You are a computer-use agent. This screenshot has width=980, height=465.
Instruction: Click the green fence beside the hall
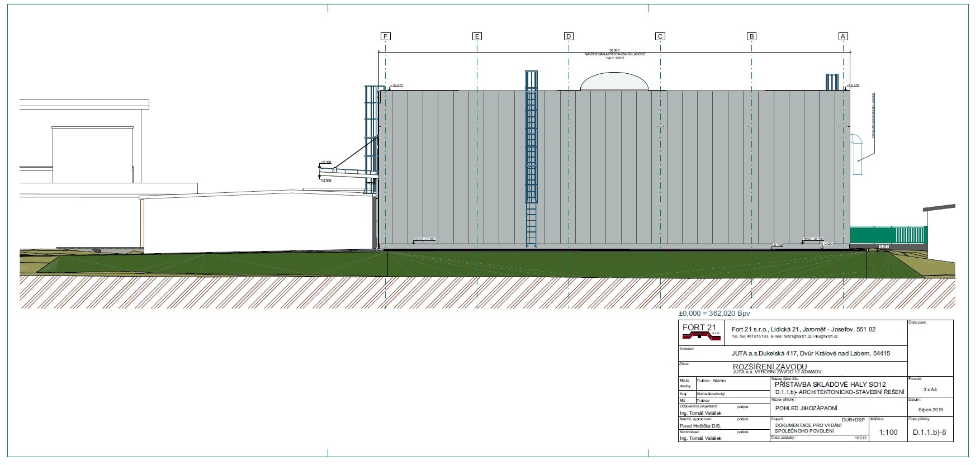pyautogui.click(x=888, y=235)
